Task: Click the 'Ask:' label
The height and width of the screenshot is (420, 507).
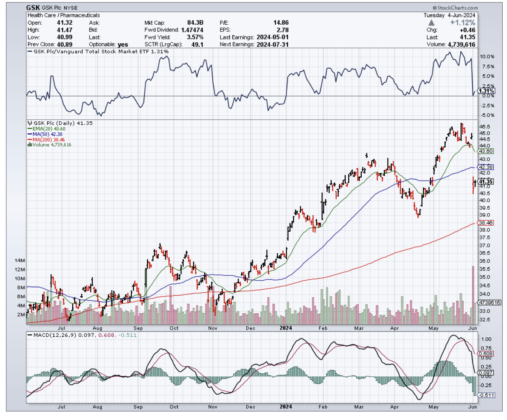Action: tap(94, 22)
